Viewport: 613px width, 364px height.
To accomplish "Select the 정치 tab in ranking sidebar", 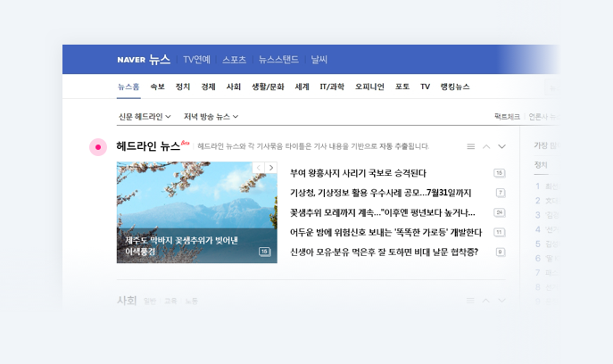I will 541,165.
